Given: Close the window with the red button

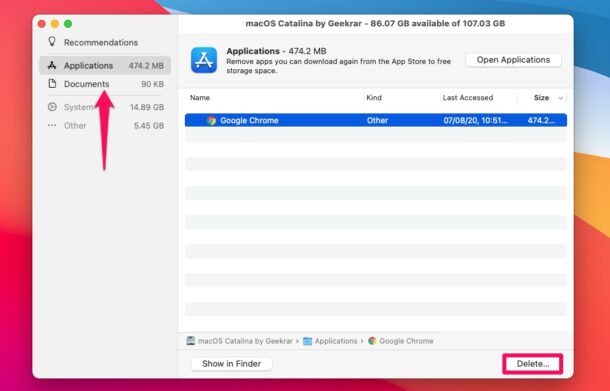Looking at the screenshot, I should tap(42, 24).
